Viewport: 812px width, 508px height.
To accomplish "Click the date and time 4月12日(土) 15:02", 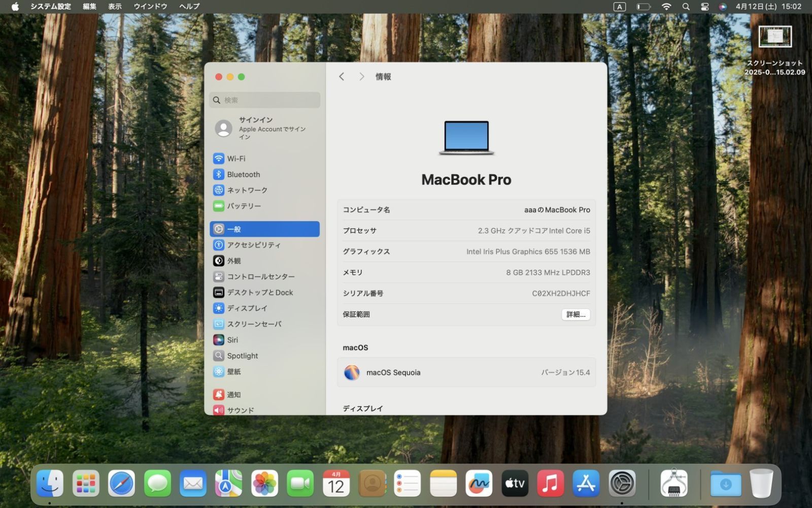I will (768, 7).
